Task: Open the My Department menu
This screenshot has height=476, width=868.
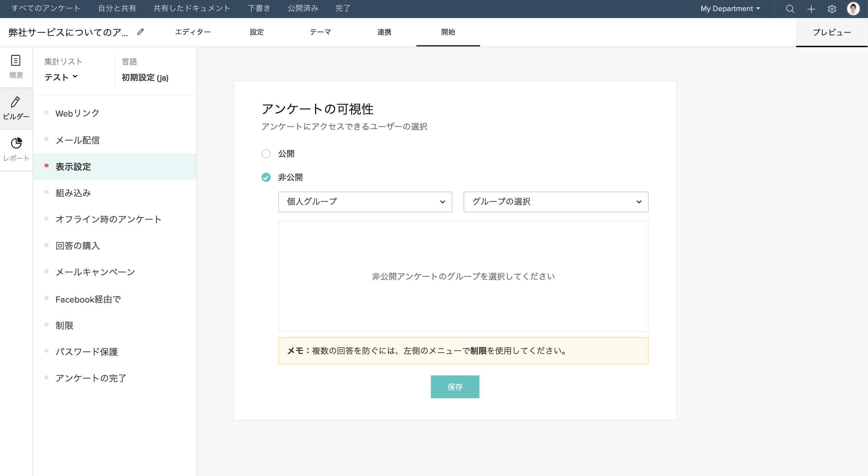Action: point(730,9)
